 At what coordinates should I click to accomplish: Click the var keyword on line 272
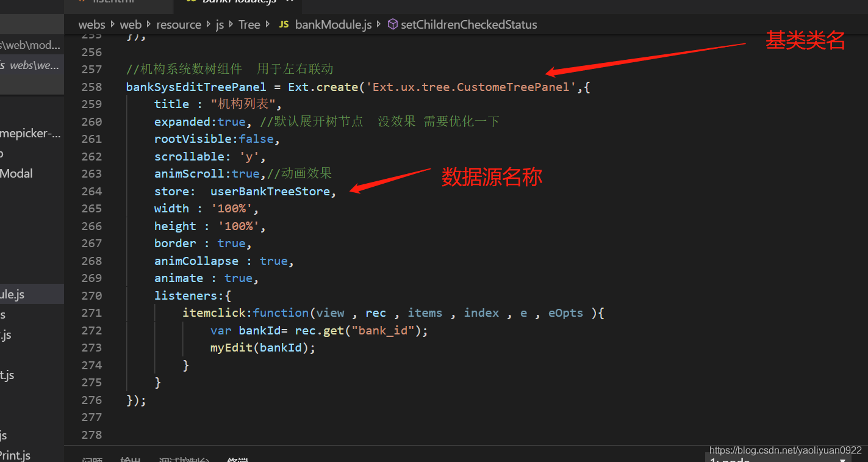click(x=221, y=330)
